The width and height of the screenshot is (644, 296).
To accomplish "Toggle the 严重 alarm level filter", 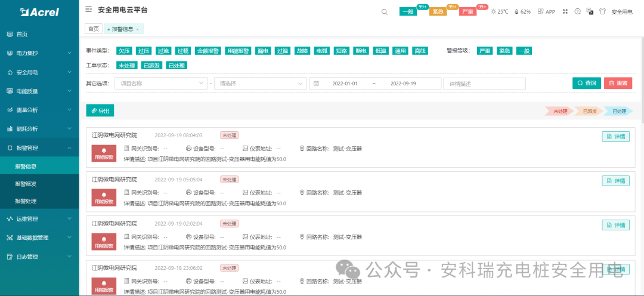I will click(485, 51).
